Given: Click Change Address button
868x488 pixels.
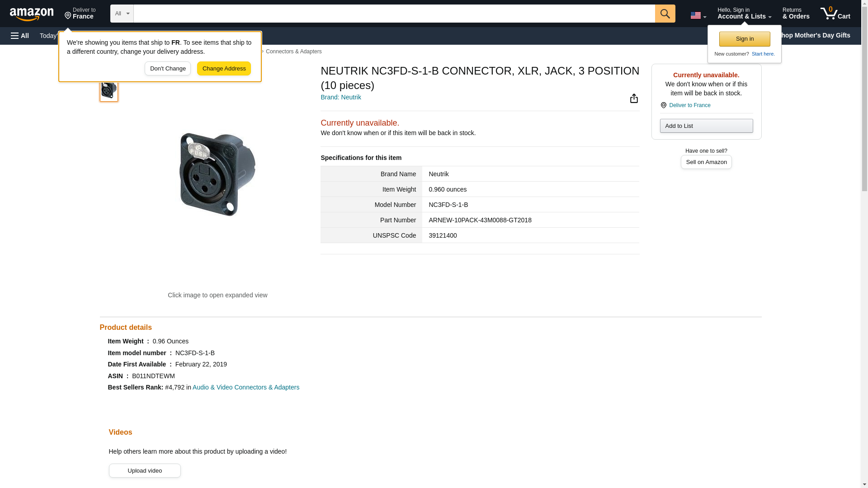Looking at the screenshot, I should point(224,69).
